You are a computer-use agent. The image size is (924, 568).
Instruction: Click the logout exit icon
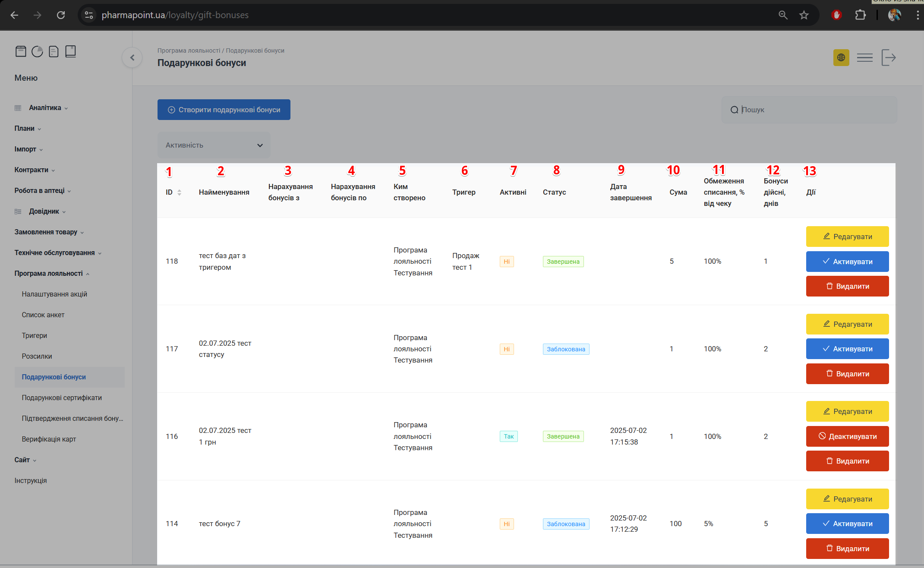click(888, 57)
